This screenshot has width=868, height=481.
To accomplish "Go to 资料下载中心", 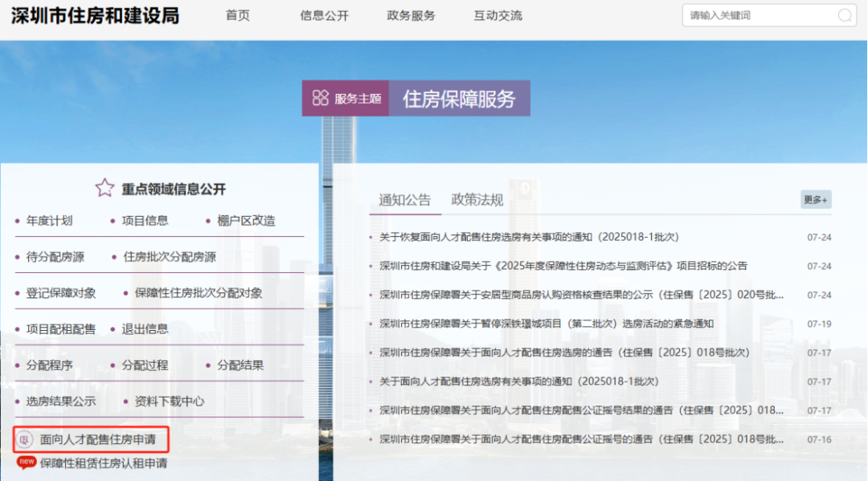I will click(169, 402).
